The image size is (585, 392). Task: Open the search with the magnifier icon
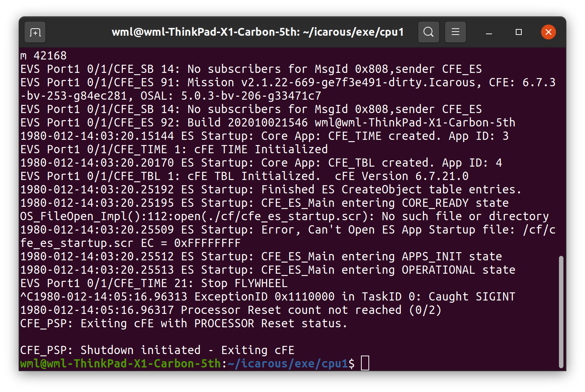tap(428, 32)
